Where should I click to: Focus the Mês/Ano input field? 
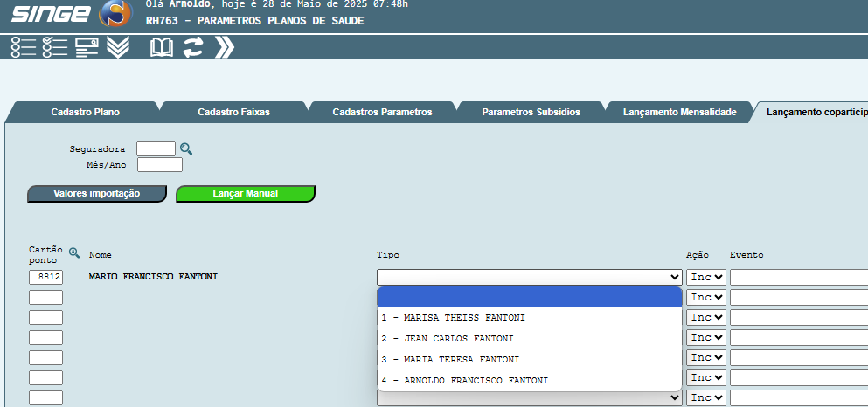[x=160, y=164]
